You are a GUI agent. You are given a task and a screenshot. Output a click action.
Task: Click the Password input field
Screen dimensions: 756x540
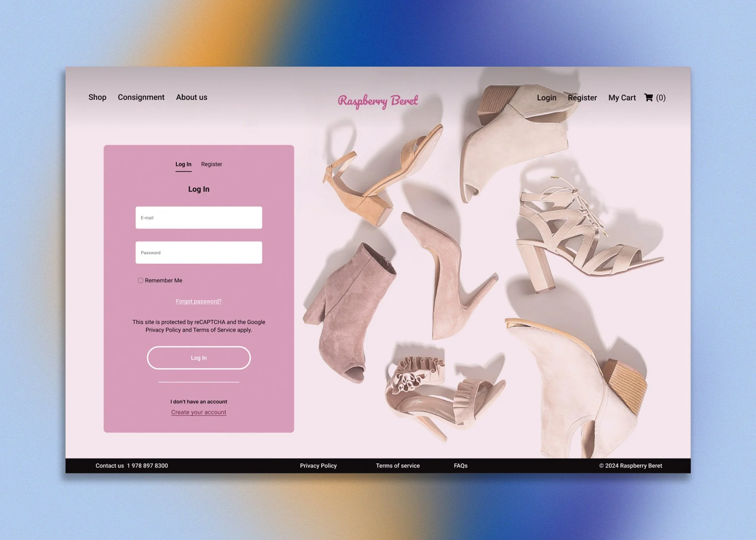tap(198, 252)
